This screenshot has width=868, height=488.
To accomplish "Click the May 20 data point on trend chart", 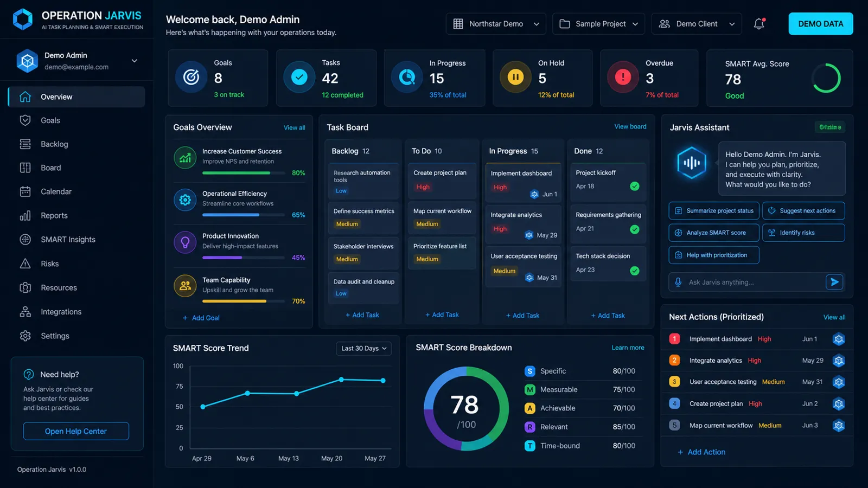I will point(341,380).
